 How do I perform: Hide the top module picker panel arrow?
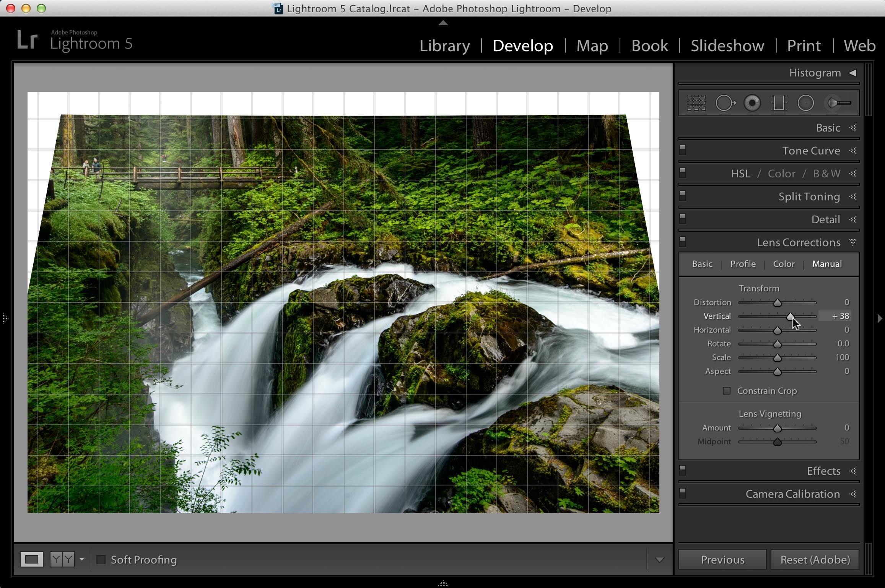[443, 23]
